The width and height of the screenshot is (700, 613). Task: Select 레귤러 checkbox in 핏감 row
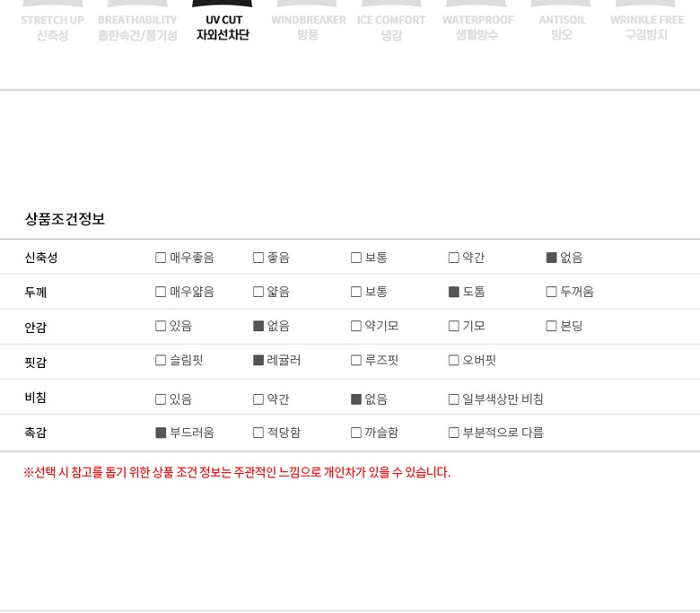click(x=258, y=361)
